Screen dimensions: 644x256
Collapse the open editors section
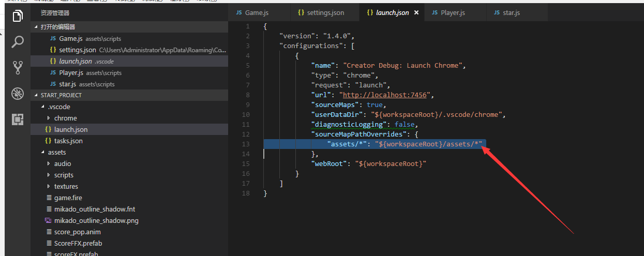[x=129, y=27]
